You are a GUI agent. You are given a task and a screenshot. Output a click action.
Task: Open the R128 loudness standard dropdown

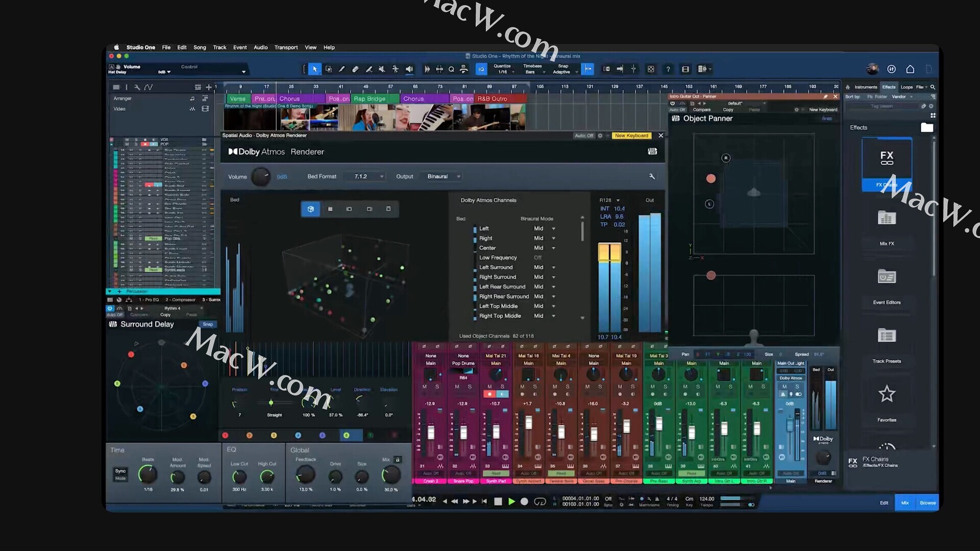tap(610, 200)
